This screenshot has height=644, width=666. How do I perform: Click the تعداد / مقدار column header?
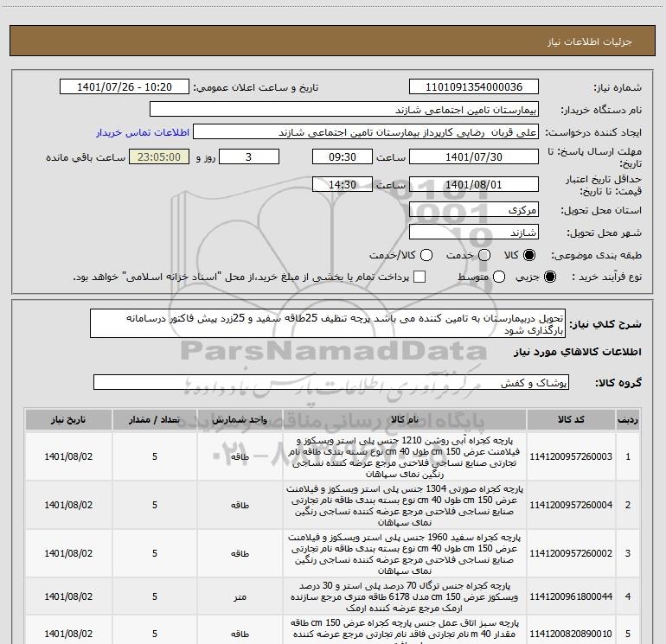(x=155, y=419)
